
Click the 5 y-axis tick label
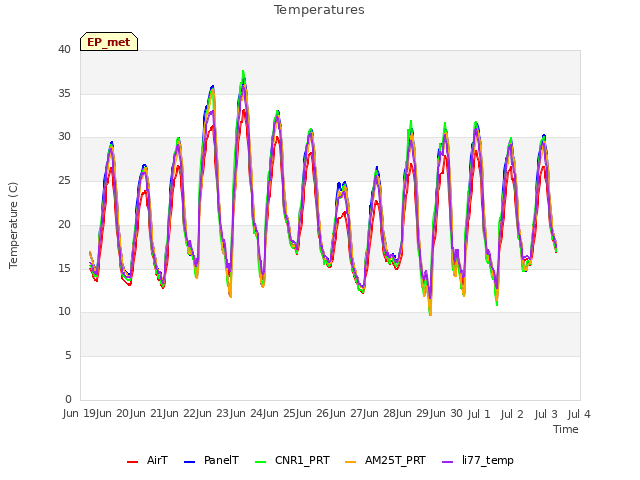pos(68,356)
